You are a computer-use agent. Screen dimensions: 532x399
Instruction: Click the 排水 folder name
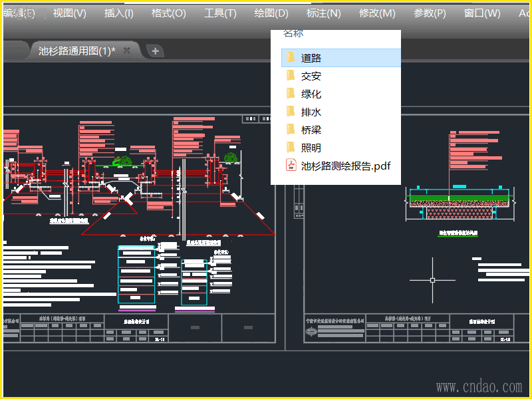tap(311, 112)
